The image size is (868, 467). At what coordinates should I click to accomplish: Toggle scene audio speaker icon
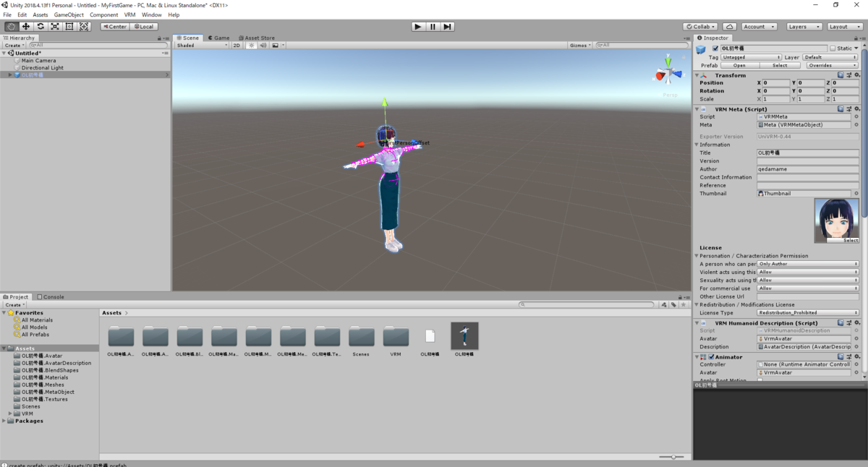click(x=263, y=46)
